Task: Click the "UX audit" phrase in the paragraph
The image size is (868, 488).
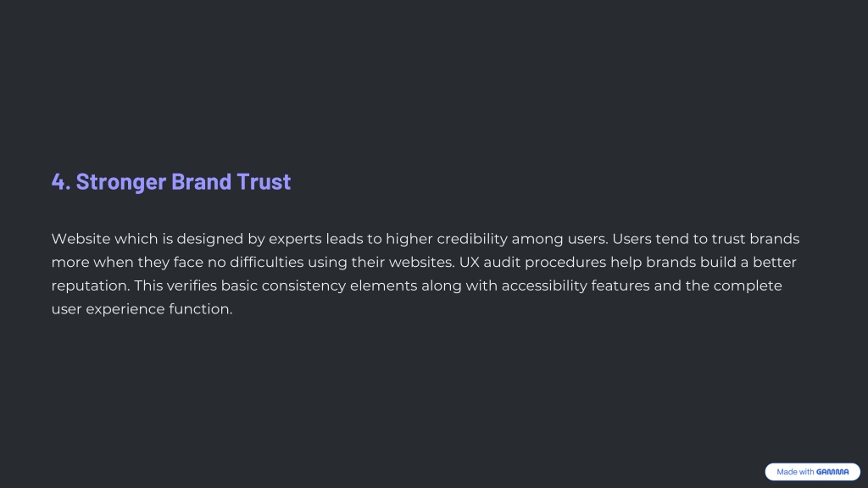Action: (489, 263)
